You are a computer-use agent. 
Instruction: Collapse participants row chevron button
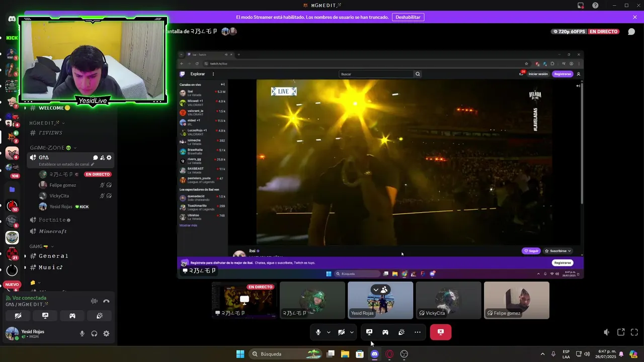tap(376, 290)
